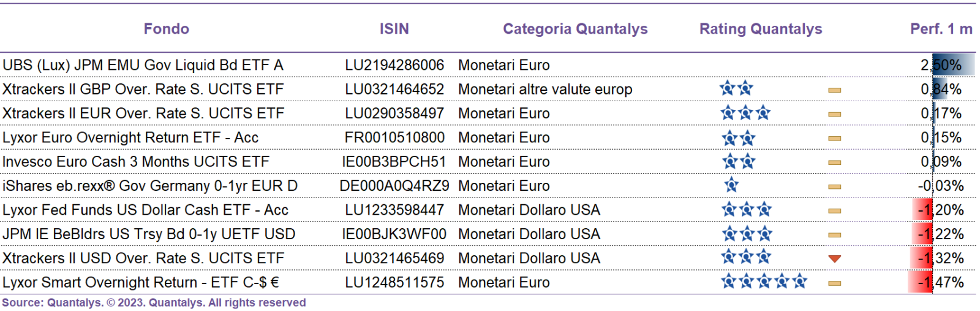Click the Rating Quantalys column header

pyautogui.click(x=761, y=29)
